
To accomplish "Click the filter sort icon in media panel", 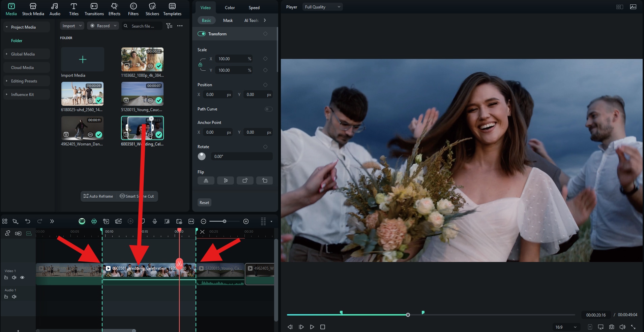I will pyautogui.click(x=169, y=26).
